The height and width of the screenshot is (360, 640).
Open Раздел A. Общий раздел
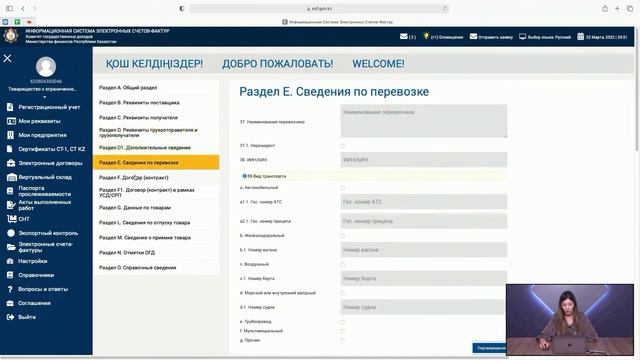156,88
